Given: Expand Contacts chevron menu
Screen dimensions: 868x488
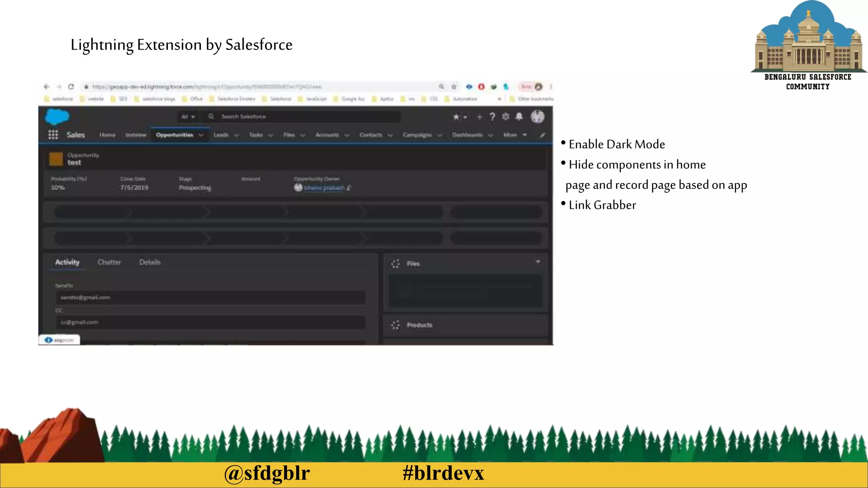Looking at the screenshot, I should point(390,135).
